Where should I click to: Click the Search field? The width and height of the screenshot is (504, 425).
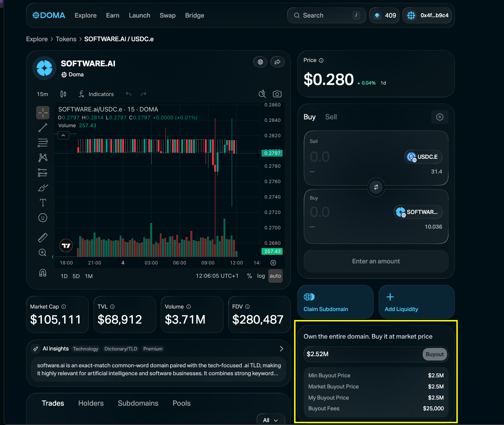[x=326, y=15]
